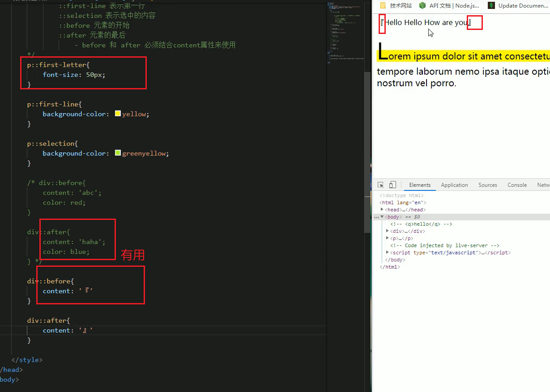
Task: Select the closing /html tag in DevTools
Action: pos(390,267)
